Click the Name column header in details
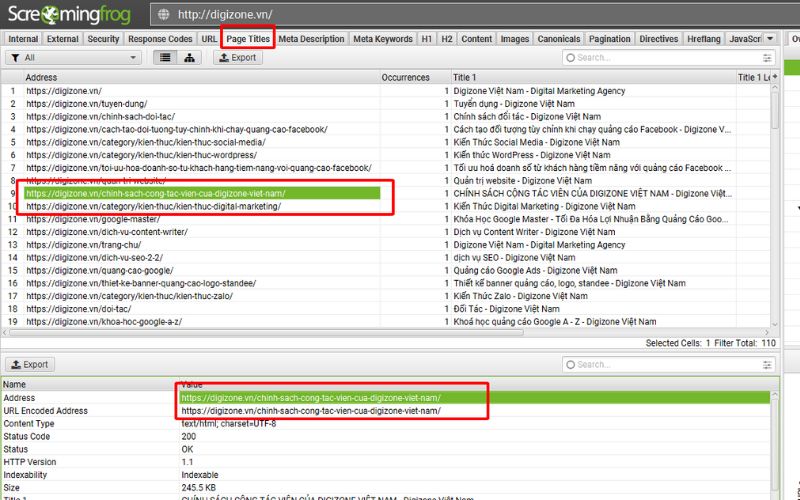 [x=14, y=385]
